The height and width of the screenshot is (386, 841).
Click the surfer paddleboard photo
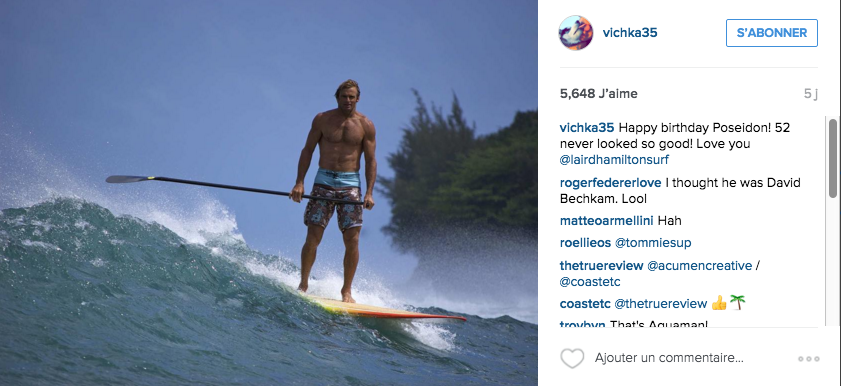[x=269, y=193]
